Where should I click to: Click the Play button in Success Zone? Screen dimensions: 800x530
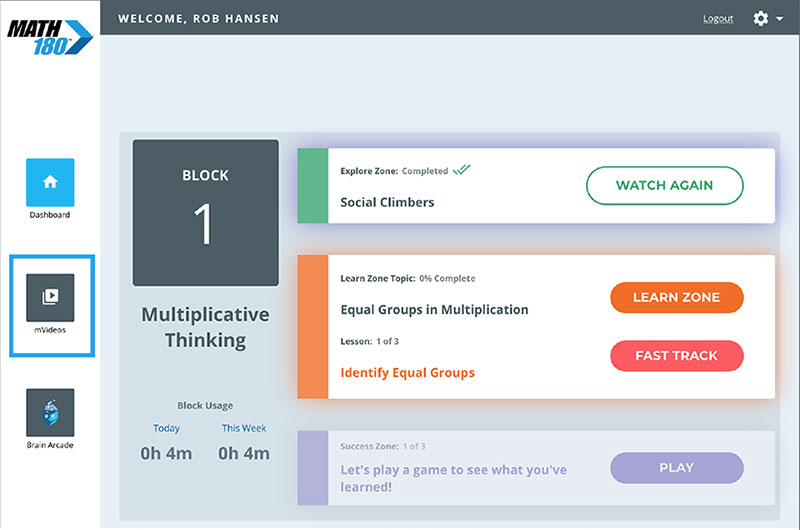[677, 468]
